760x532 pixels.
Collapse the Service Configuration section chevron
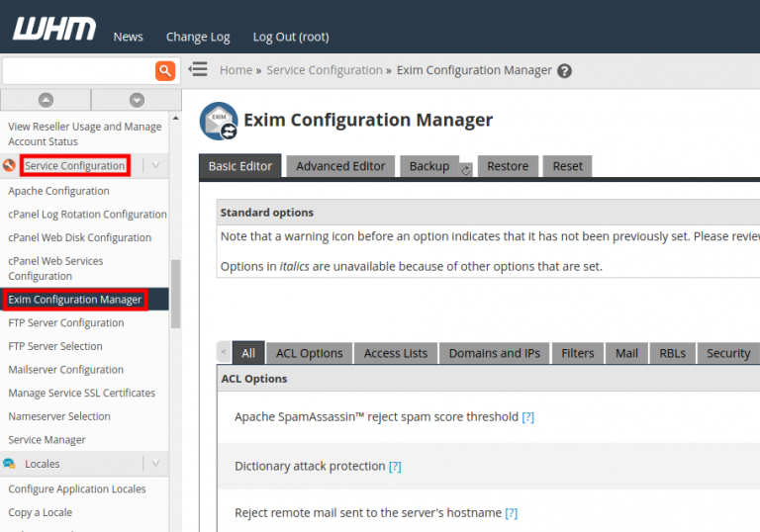pos(155,165)
